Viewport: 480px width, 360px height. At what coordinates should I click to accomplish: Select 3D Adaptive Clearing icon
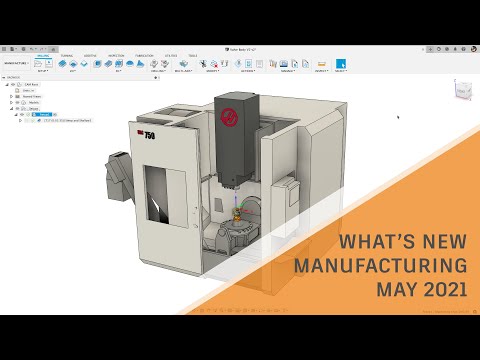(97, 63)
